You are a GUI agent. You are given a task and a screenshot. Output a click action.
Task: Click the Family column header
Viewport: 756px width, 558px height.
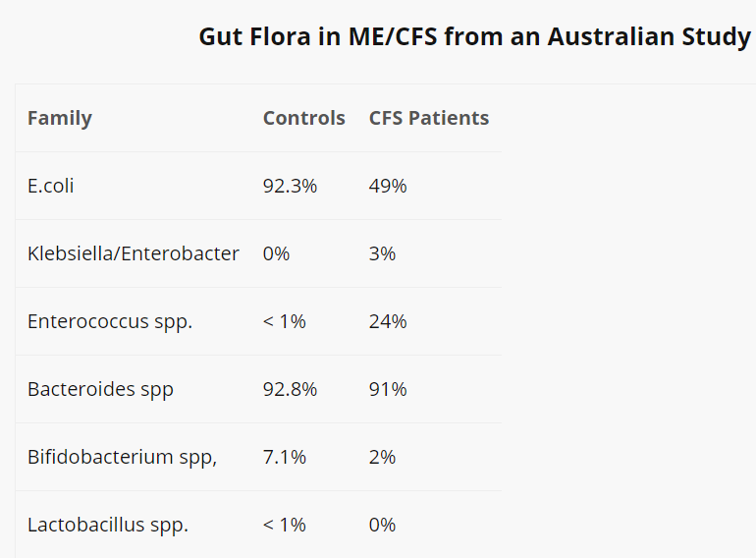point(60,118)
